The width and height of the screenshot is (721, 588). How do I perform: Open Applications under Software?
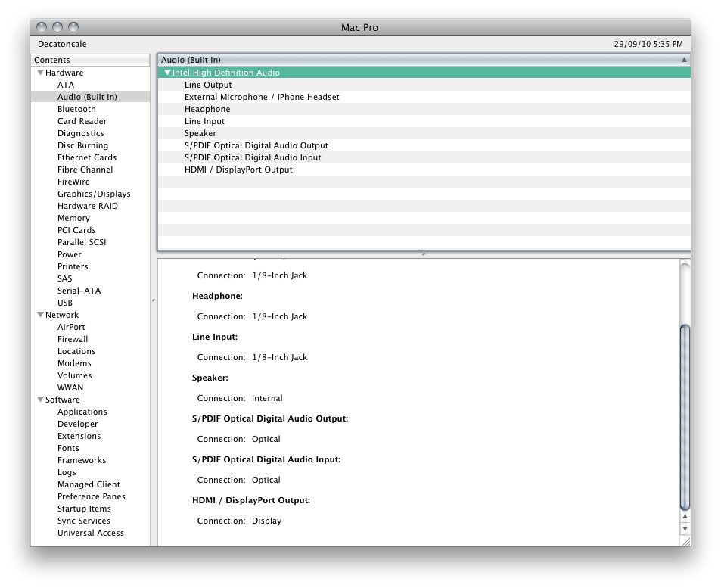[x=82, y=412]
